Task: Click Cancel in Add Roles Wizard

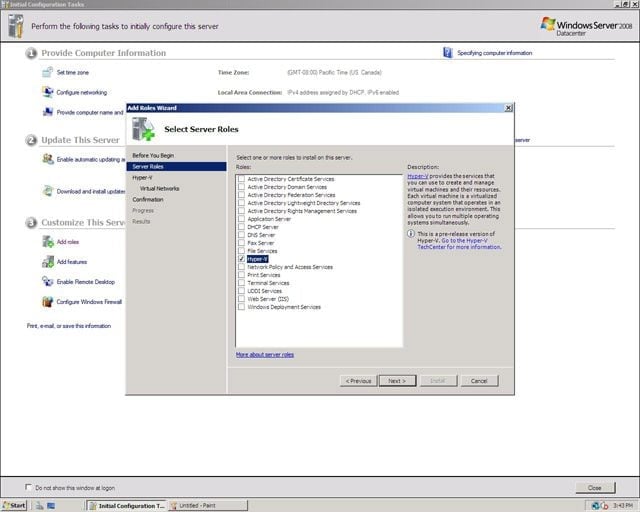Action: (480, 381)
